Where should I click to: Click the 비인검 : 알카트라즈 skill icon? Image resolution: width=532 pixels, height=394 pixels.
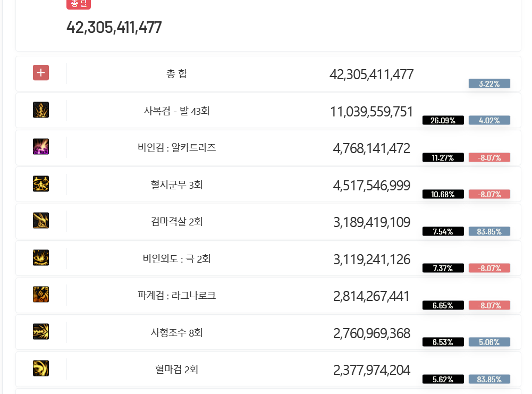(x=41, y=147)
